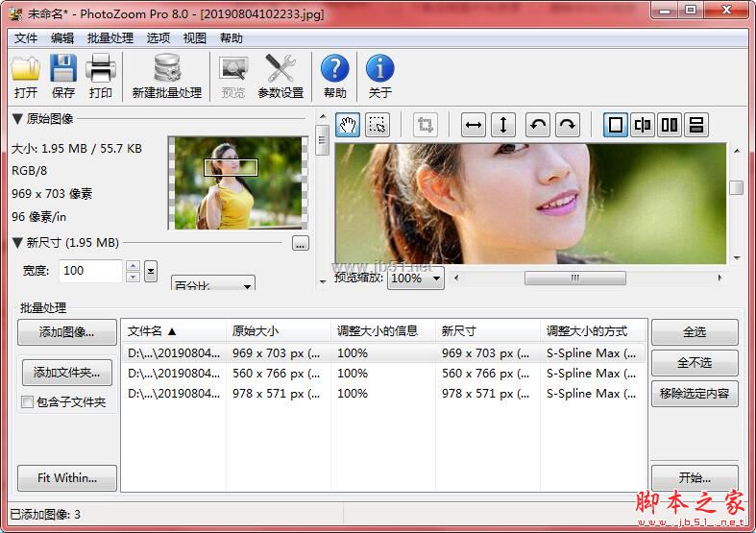Rotate image clockwise
This screenshot has width=756, height=533.
coord(568,125)
